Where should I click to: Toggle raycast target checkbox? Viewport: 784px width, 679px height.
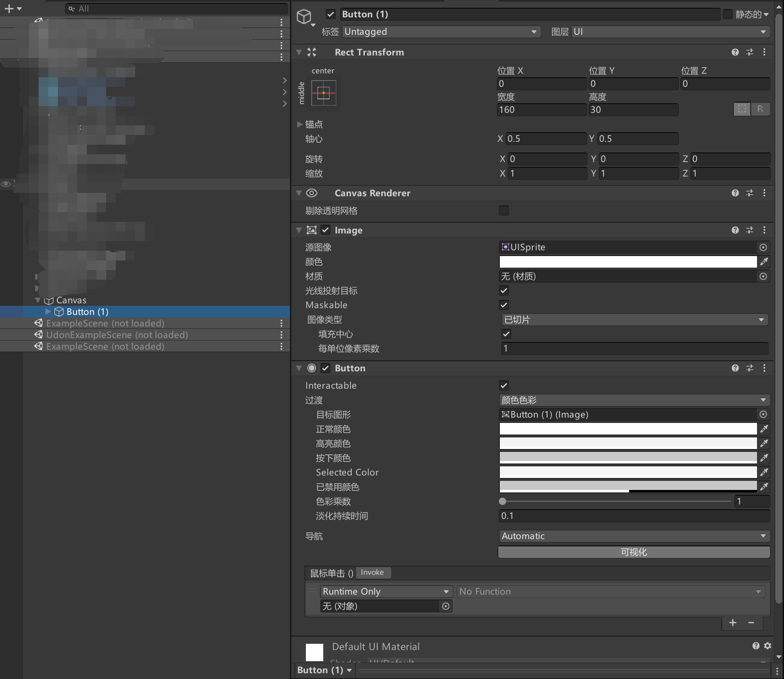pos(504,291)
